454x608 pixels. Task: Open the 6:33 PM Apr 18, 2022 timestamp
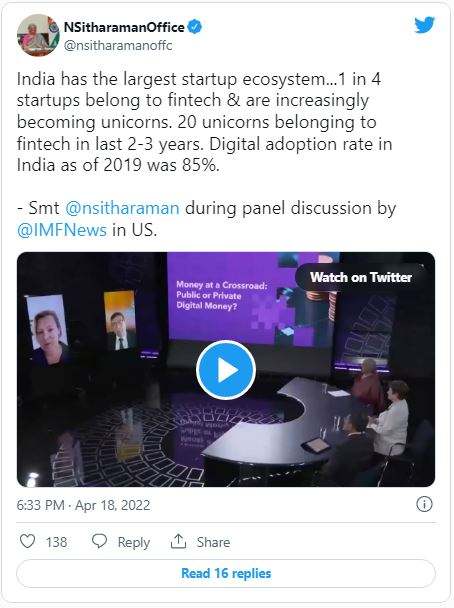[x=83, y=505]
